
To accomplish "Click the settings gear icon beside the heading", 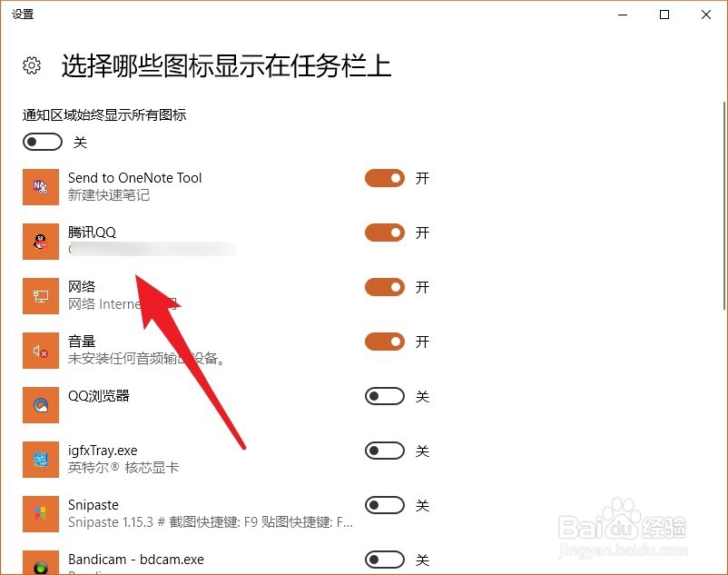I will (x=32, y=65).
